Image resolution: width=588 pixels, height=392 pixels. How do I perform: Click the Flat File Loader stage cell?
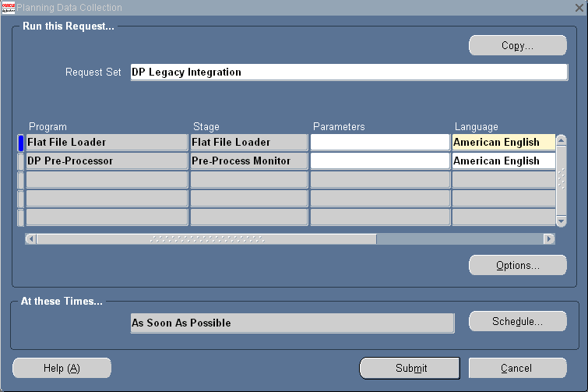249,142
